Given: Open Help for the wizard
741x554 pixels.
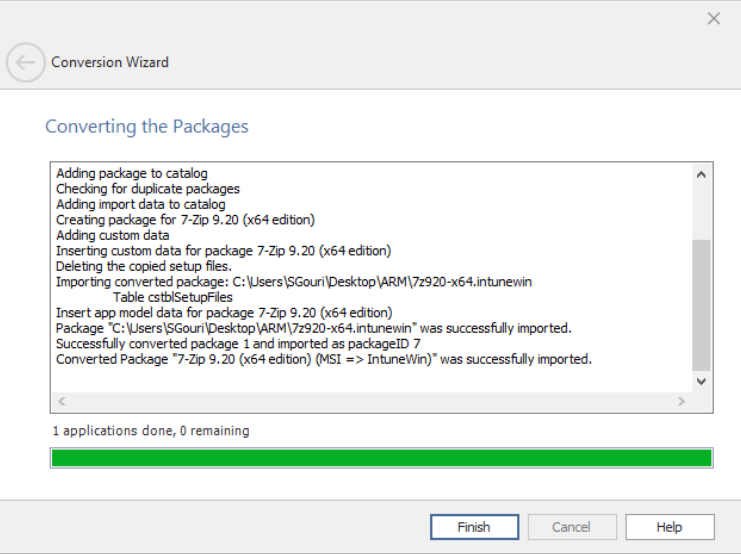Looking at the screenshot, I should (669, 527).
